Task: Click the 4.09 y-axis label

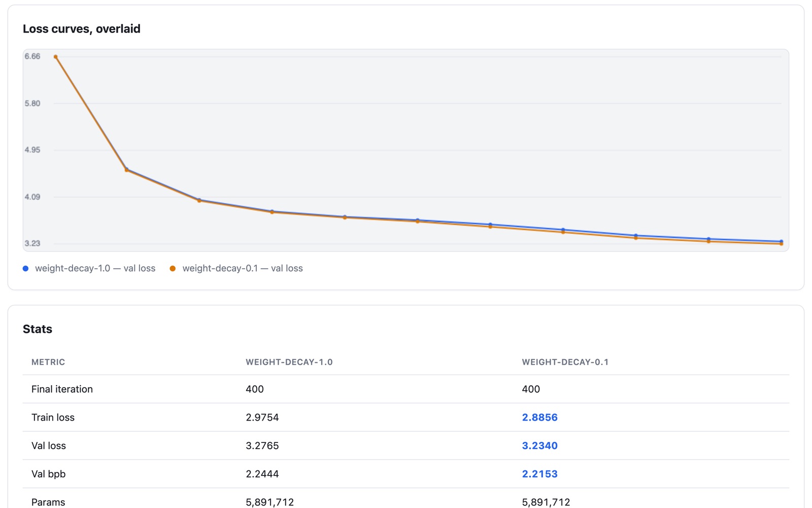Action: point(32,197)
